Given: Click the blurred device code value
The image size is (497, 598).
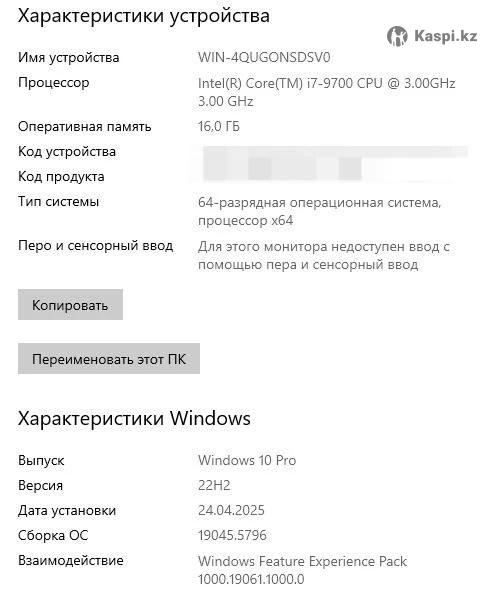Looking at the screenshot, I should coord(336,151).
